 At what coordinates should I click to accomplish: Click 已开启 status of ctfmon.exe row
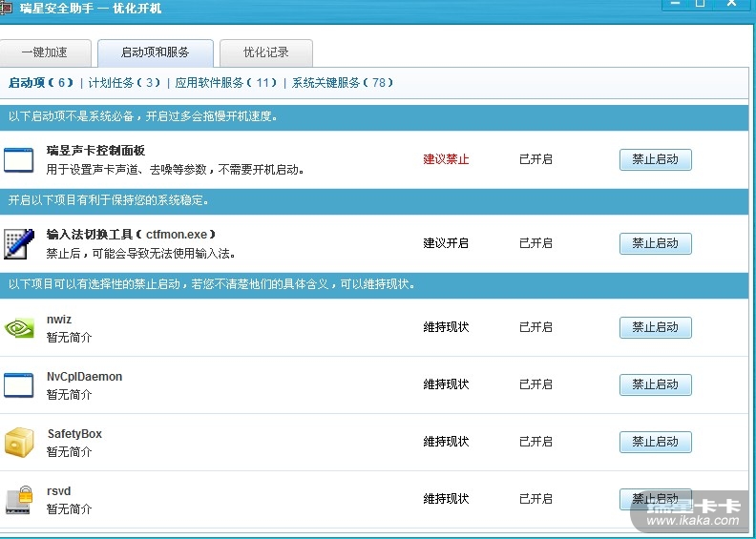535,243
